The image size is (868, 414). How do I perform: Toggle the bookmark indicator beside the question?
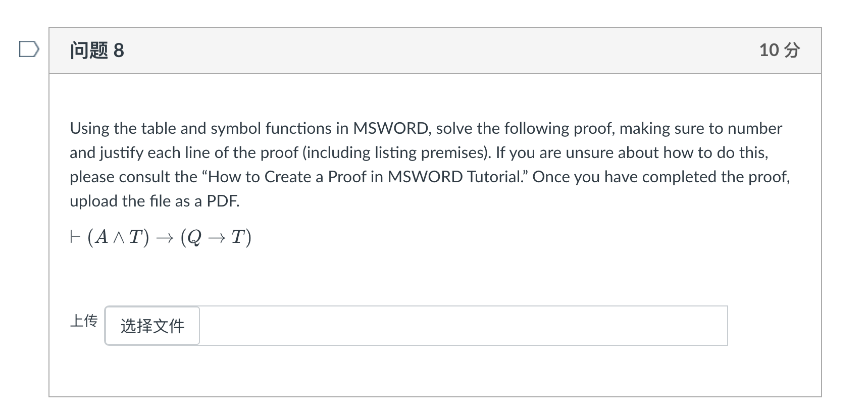(29, 49)
